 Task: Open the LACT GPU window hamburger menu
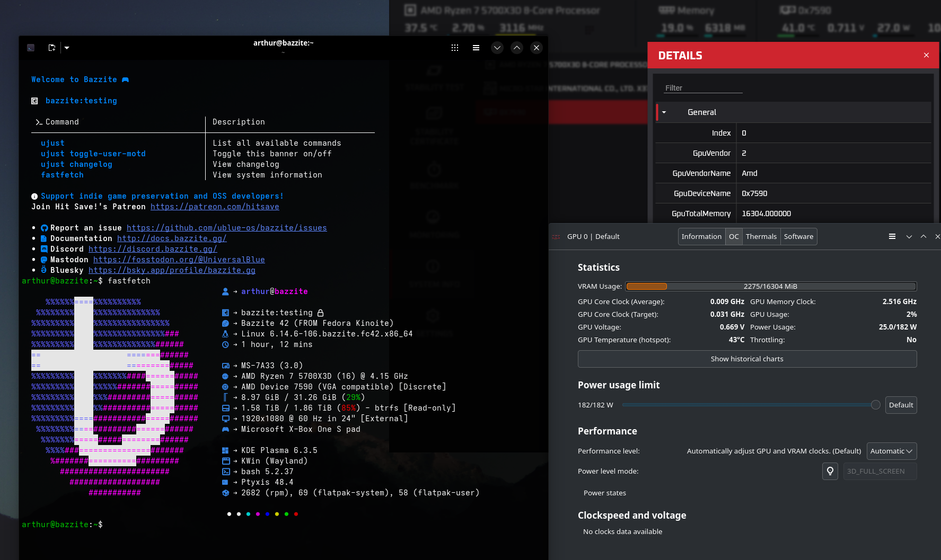click(x=892, y=236)
